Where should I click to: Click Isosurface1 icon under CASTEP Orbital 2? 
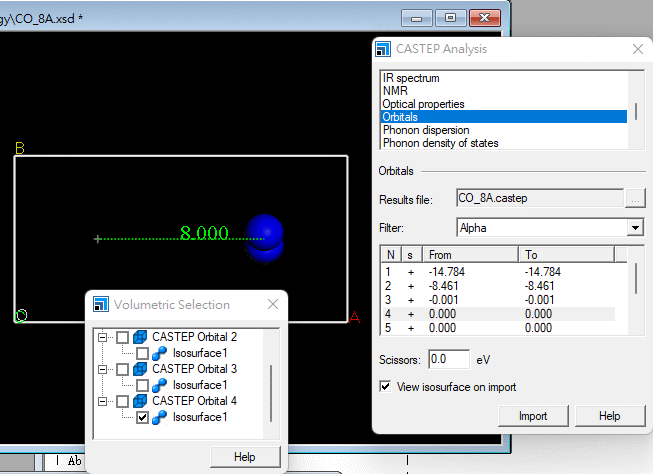[x=160, y=354]
